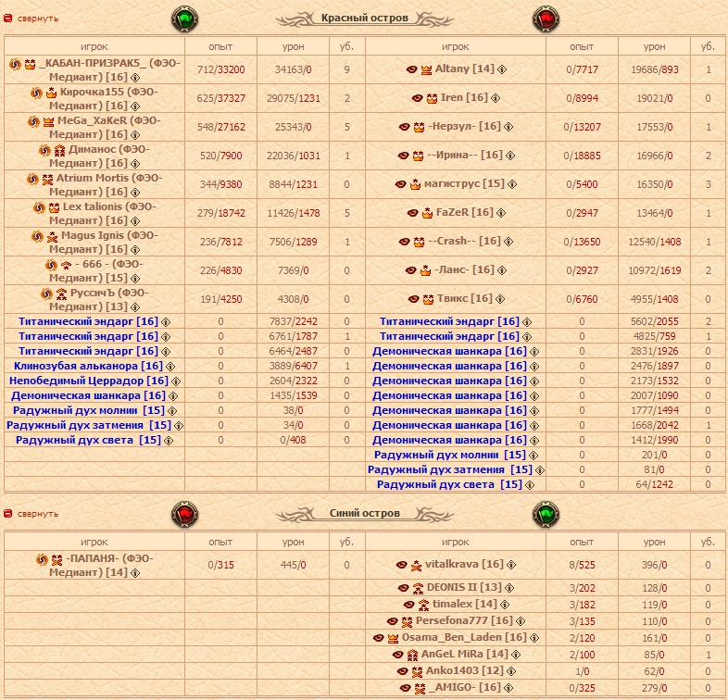Viewport: 728px width, 700px height.
Task: Click the rank icon beside -Ланс-
Action: (425, 270)
